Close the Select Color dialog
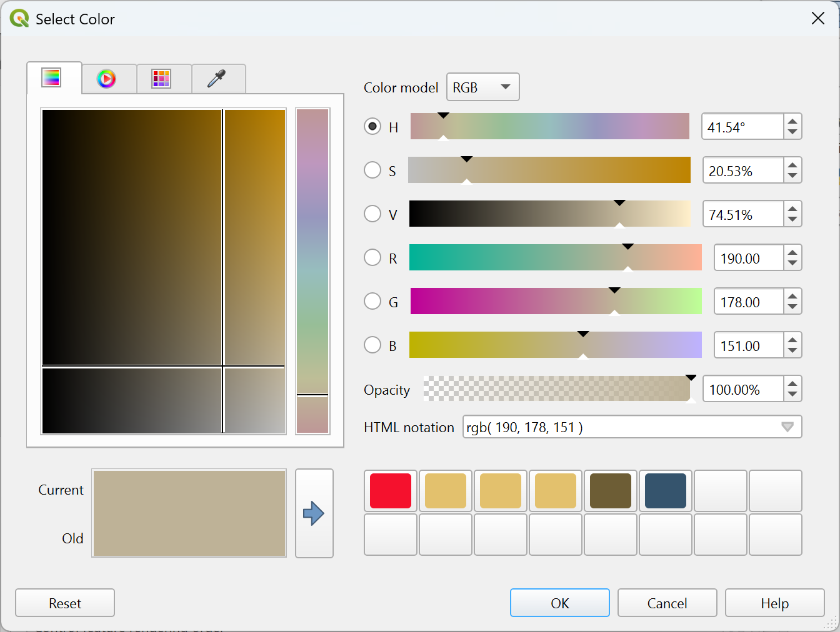 click(x=817, y=19)
